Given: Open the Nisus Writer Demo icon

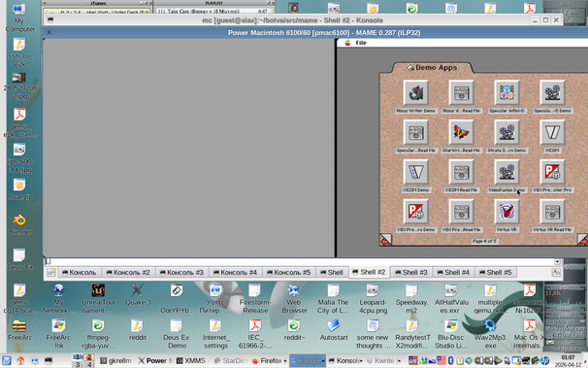Looking at the screenshot, I should [x=415, y=92].
